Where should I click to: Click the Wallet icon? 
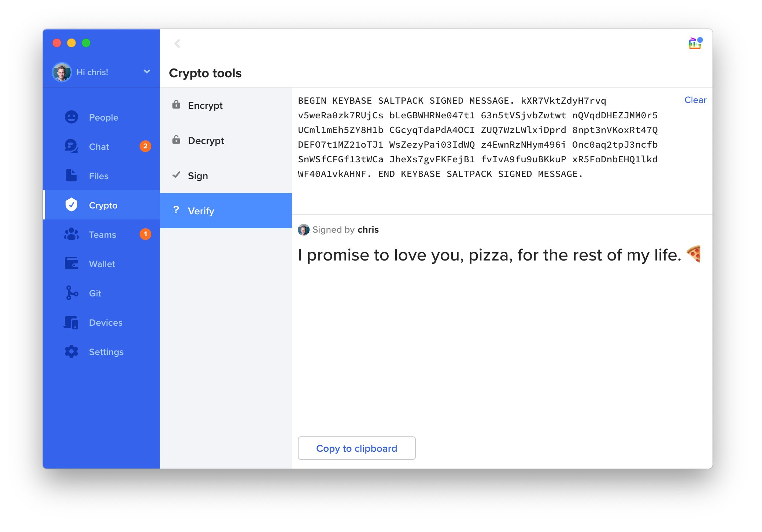point(71,263)
